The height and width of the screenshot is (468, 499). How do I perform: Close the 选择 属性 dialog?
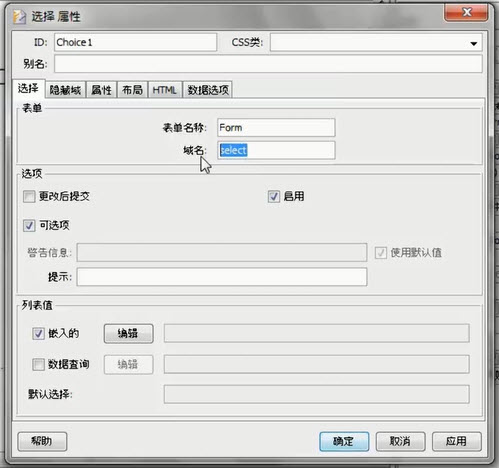pos(466,13)
